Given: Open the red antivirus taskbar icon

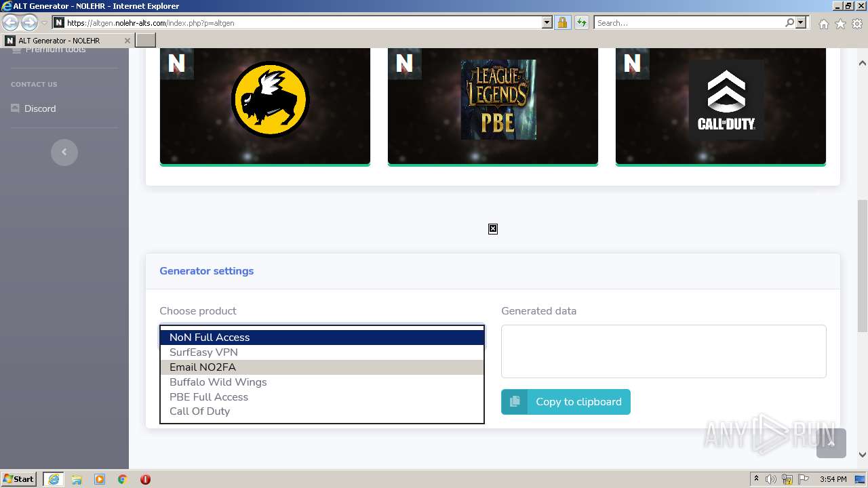Looking at the screenshot, I should (x=145, y=479).
